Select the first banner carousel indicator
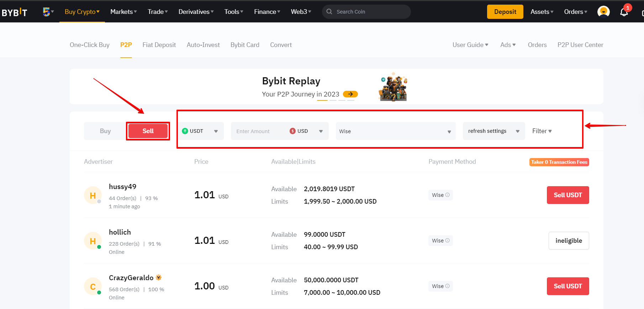This screenshot has height=309, width=644. (322, 100)
